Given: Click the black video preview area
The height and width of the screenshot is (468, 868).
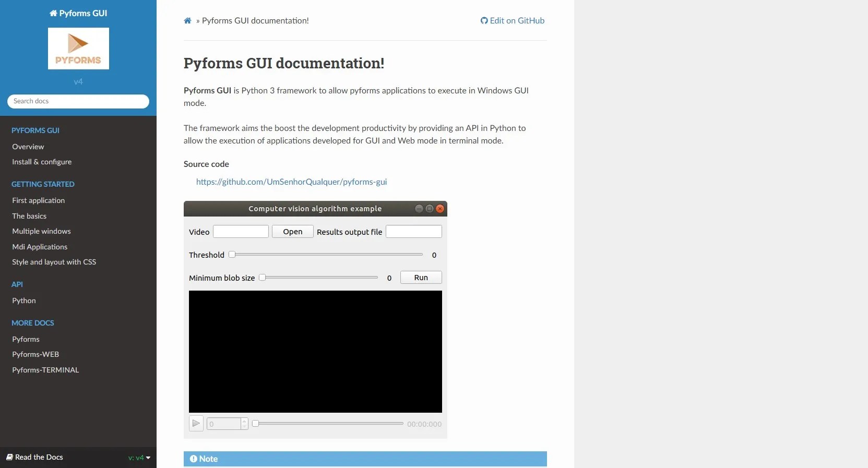Looking at the screenshot, I should (315, 352).
